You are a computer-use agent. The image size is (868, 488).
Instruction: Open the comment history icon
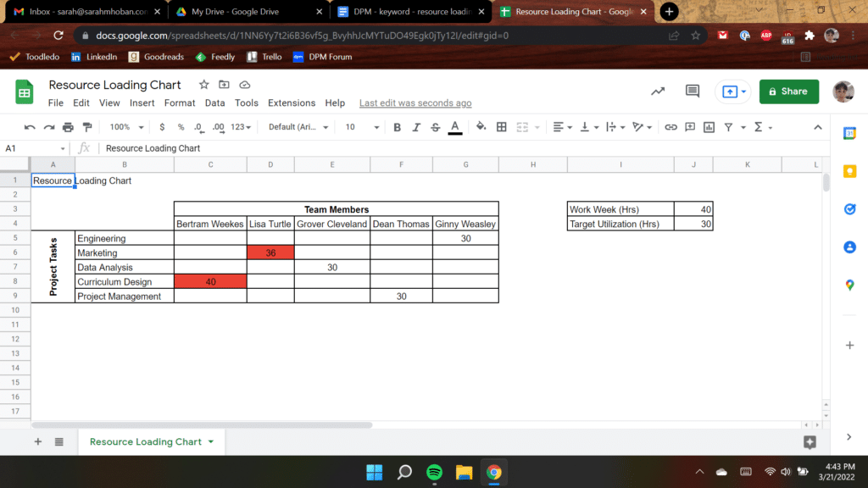click(x=692, y=91)
